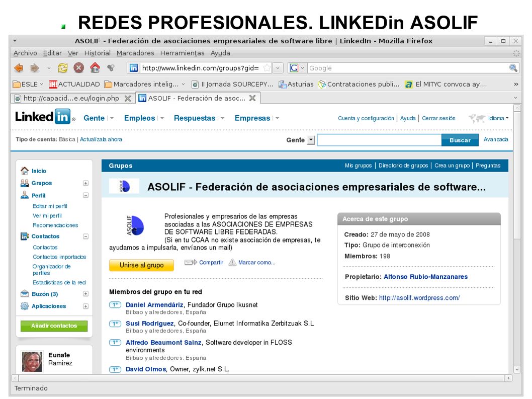Click the Firefox back arrow button
The height and width of the screenshot is (399, 532).
point(19,68)
